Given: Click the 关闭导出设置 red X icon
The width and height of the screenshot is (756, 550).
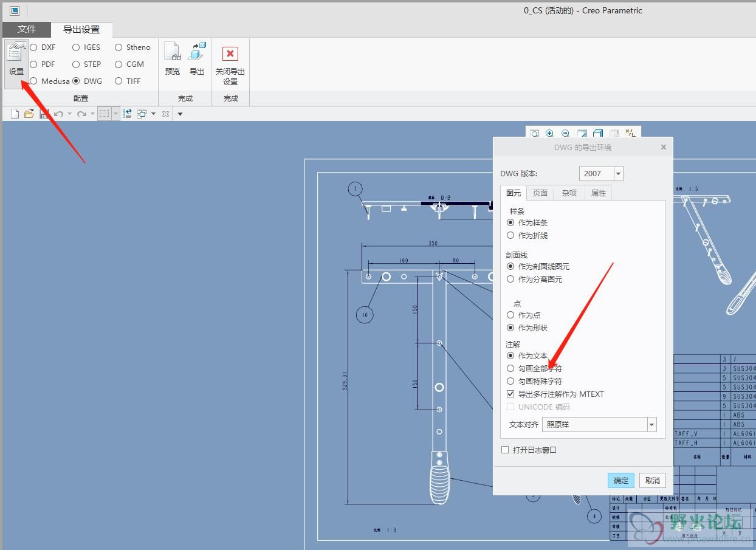Looking at the screenshot, I should tap(230, 53).
